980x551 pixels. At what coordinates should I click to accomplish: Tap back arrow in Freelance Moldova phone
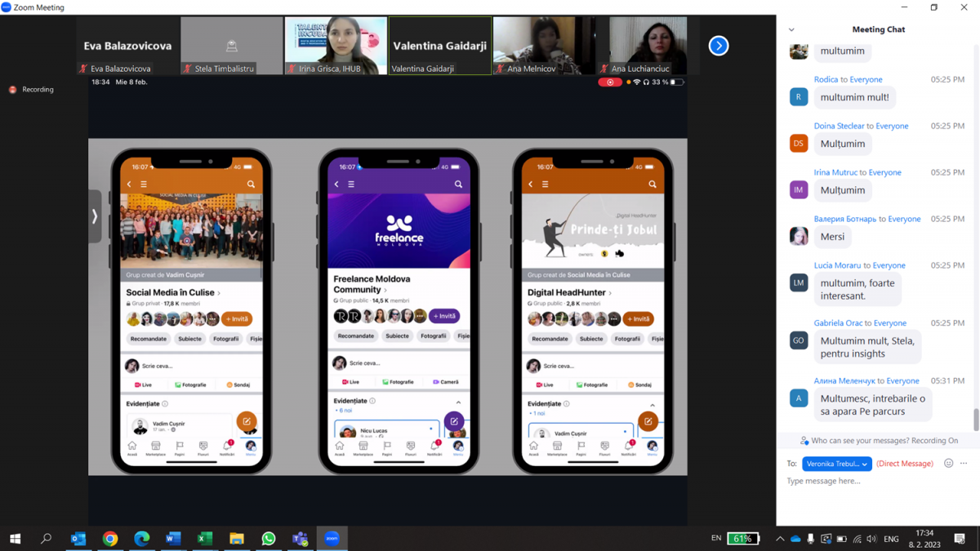(x=336, y=184)
